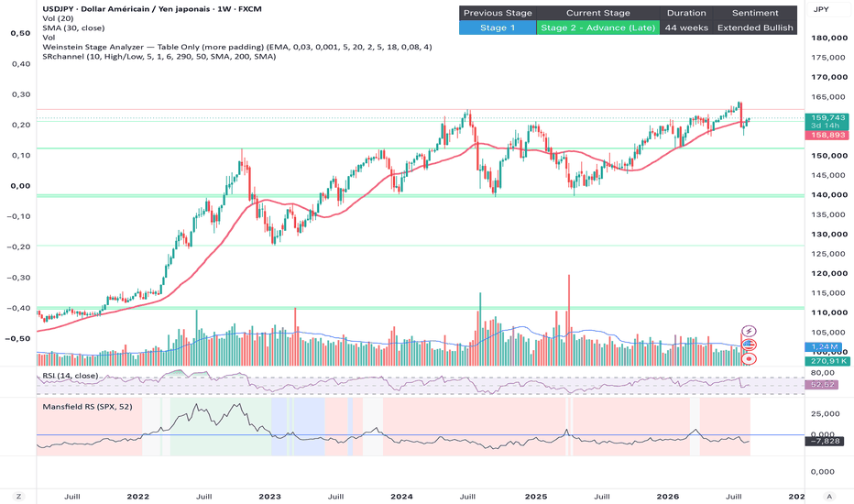Click the −0,50 left scale label
This screenshot has width=854, height=504.
[18, 338]
